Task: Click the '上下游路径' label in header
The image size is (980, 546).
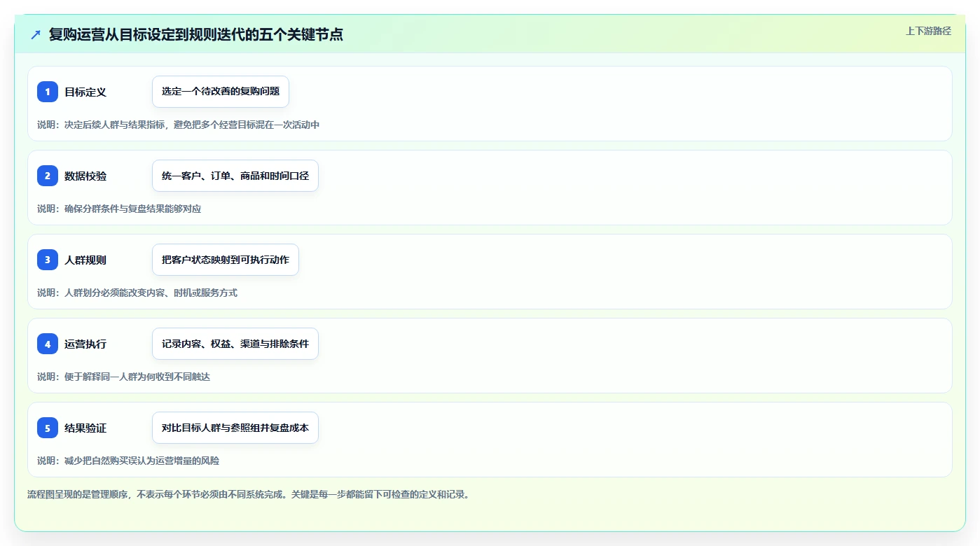Action: 928,31
